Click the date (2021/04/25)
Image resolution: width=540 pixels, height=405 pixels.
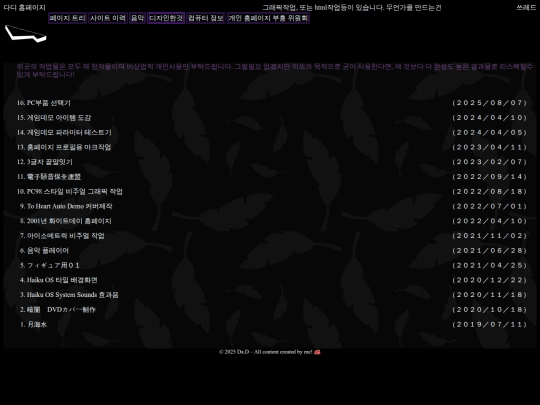[489, 266]
